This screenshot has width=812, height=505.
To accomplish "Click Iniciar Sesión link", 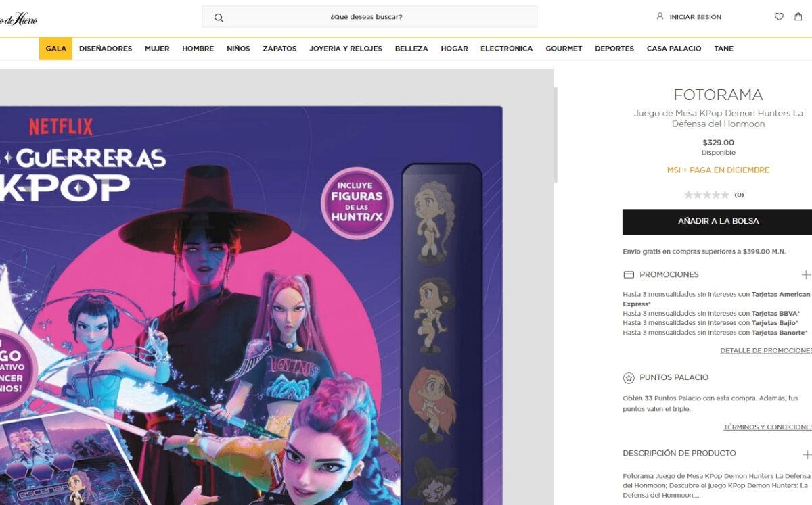I will tap(696, 17).
